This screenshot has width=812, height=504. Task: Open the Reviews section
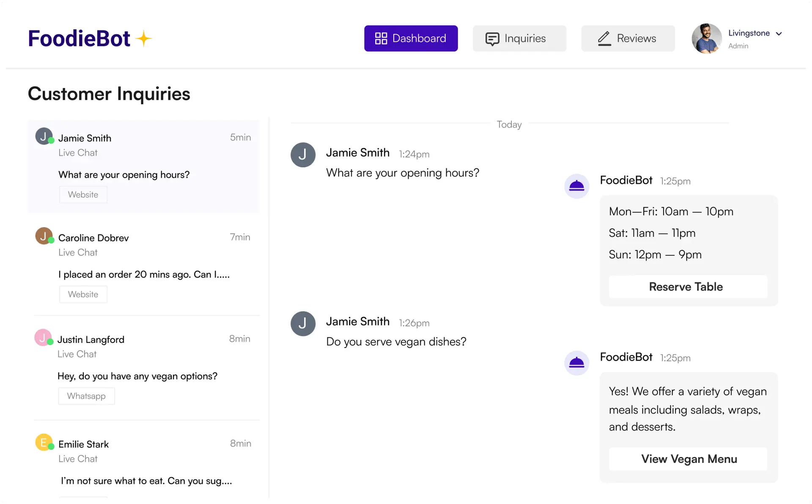click(628, 38)
